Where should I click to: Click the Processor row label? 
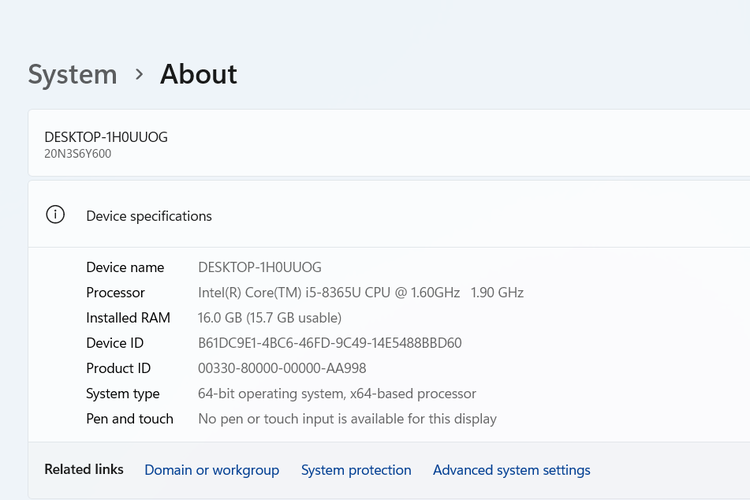[x=115, y=292]
